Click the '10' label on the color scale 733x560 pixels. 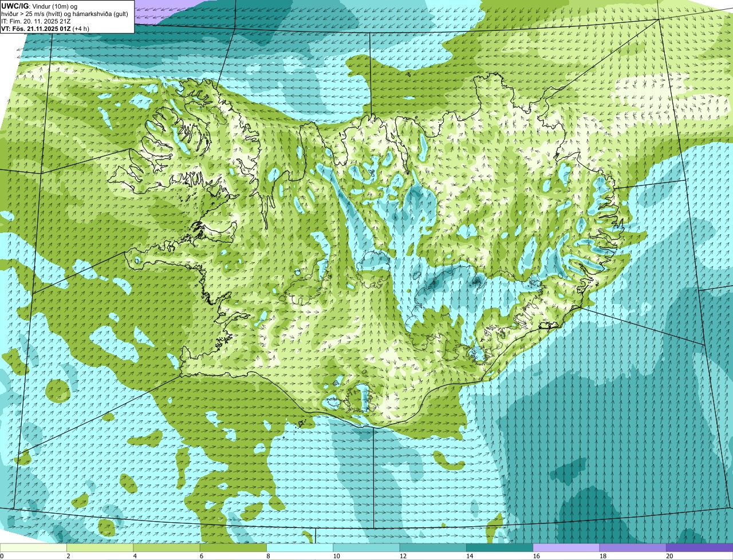point(336,556)
